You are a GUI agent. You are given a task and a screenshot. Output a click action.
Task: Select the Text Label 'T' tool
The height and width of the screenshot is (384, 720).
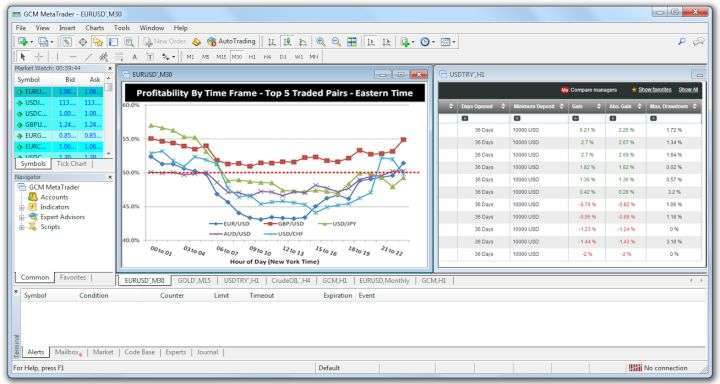(150, 57)
